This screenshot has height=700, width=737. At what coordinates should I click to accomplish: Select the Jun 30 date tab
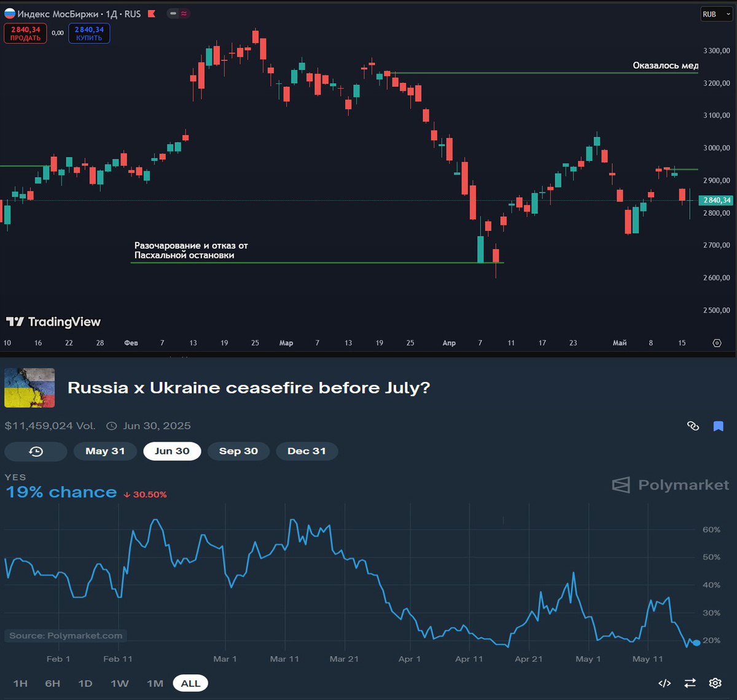[x=172, y=451]
